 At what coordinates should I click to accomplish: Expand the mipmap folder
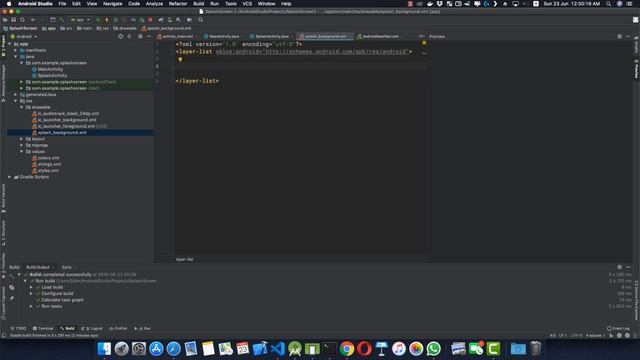tap(22, 145)
